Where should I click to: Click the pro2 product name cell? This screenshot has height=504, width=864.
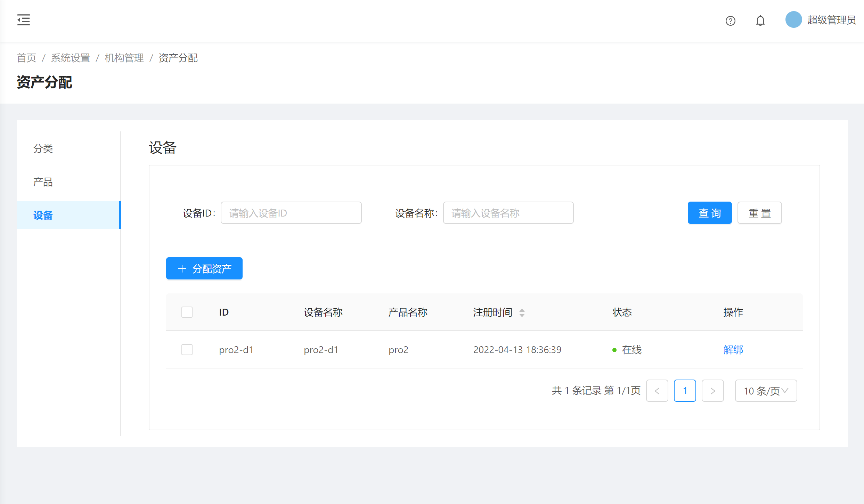398,350
